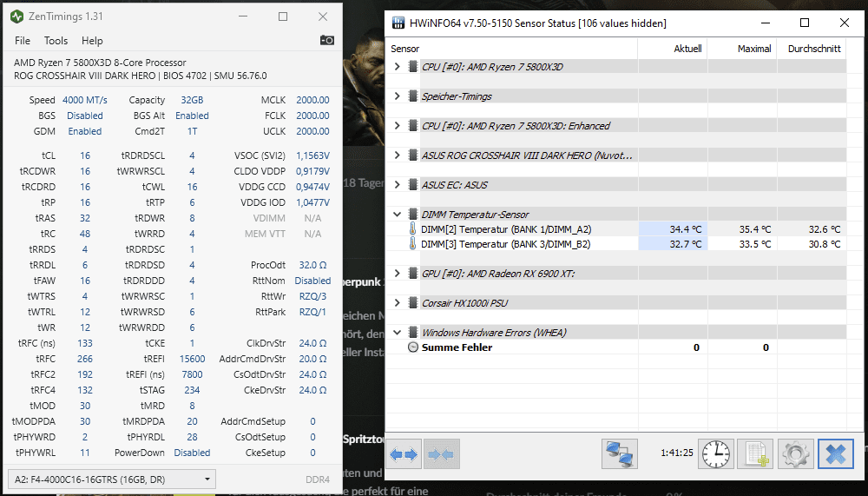868x496 pixels.
Task: Click the Summe Fehler status icon
Action: (x=413, y=347)
